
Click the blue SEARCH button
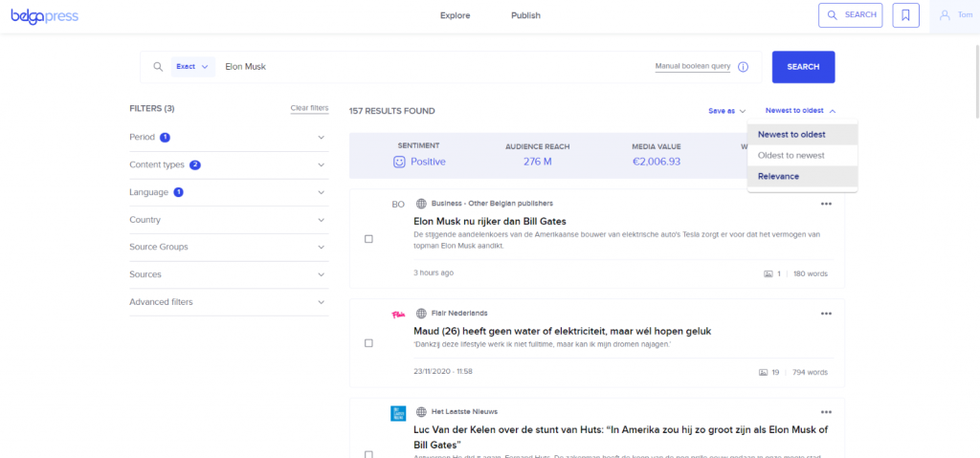(803, 67)
